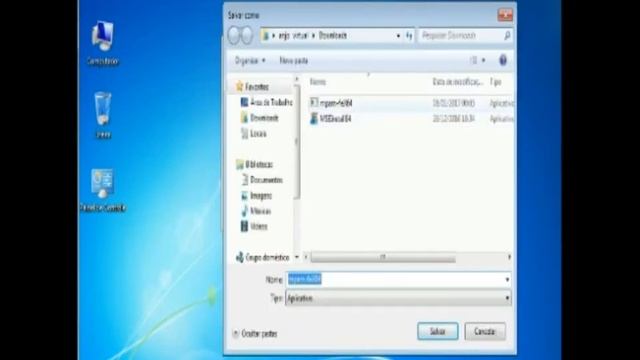This screenshot has height=360, width=640.
Task: Select Vídeos under Bibliotecas
Action: (259, 227)
